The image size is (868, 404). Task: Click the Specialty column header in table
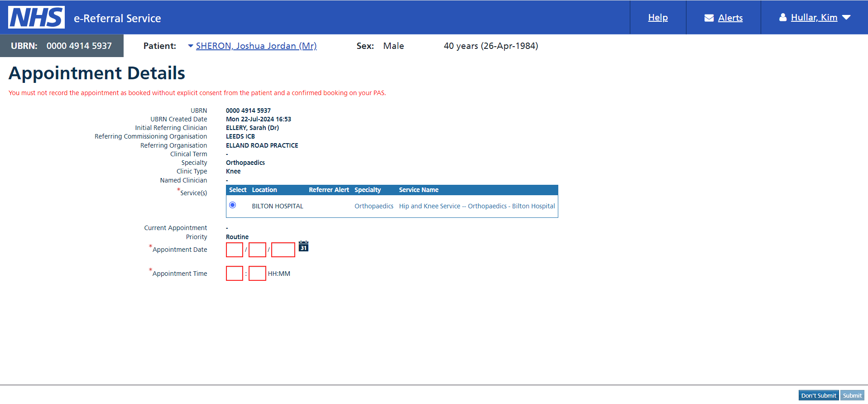click(x=368, y=190)
